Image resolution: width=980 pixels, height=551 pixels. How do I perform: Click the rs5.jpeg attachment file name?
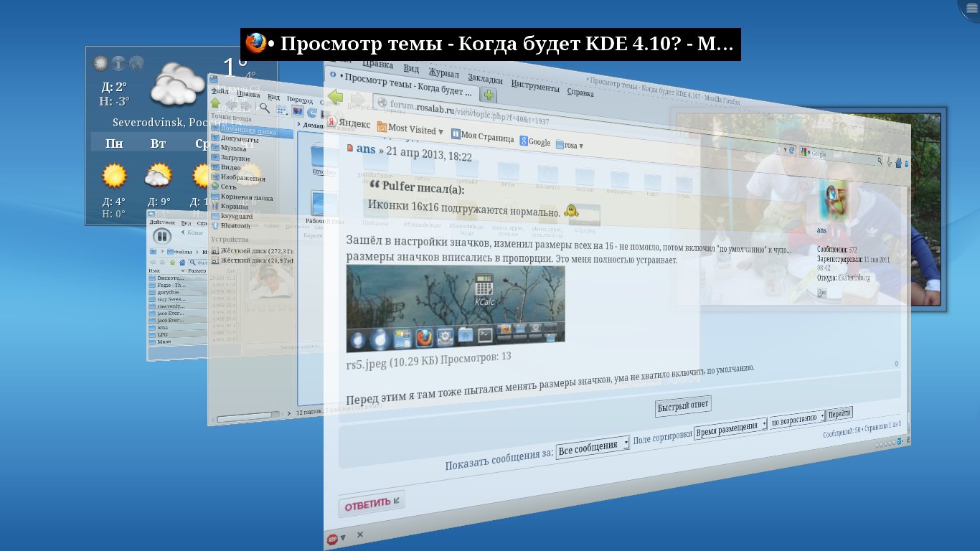pos(366,365)
